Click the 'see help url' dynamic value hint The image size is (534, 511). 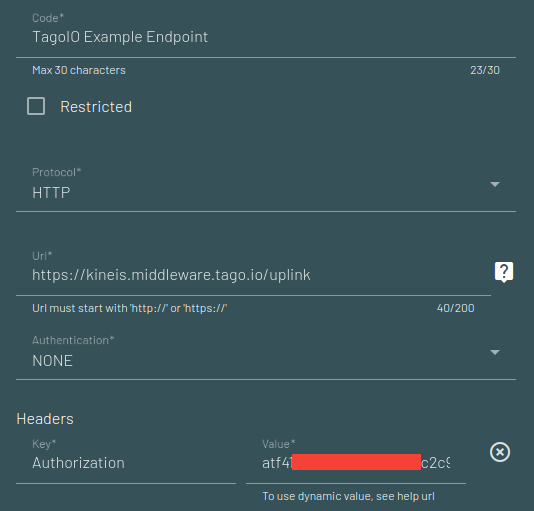[x=405, y=496]
